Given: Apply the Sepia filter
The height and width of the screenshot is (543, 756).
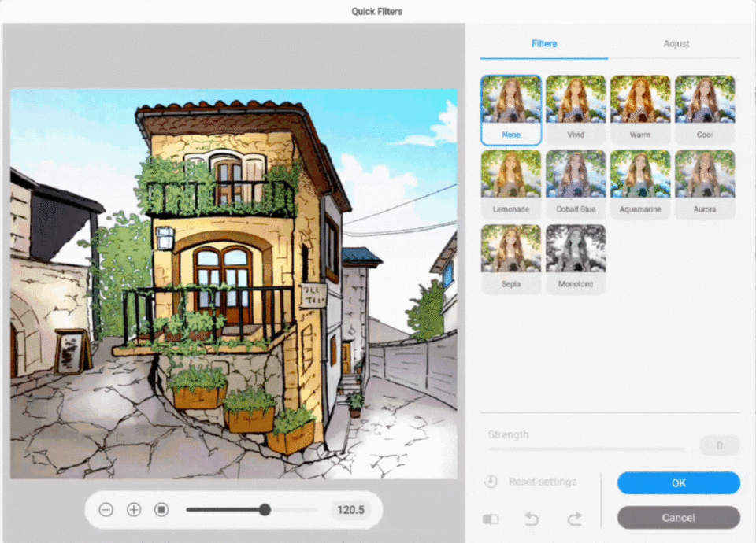Looking at the screenshot, I should coord(511,259).
